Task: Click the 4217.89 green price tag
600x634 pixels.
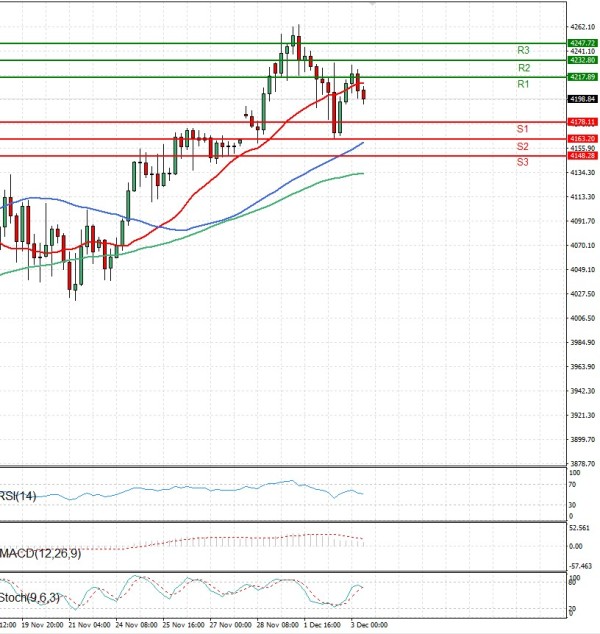Action: 582,77
